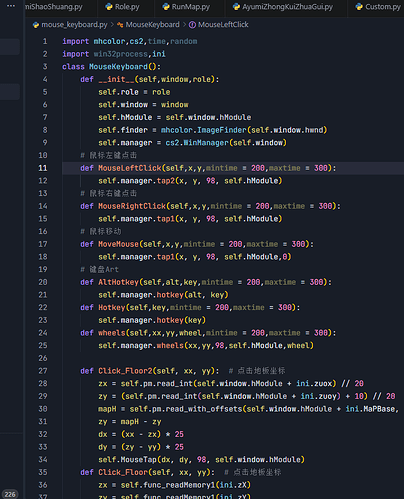Screen dimensions: 404x499
Task: Click line number 11 in the gutter
Action: (43, 168)
